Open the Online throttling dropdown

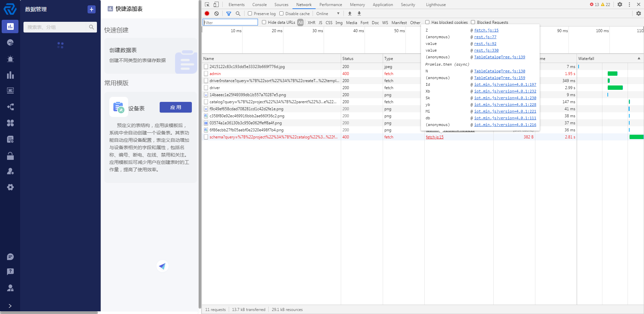pos(328,13)
